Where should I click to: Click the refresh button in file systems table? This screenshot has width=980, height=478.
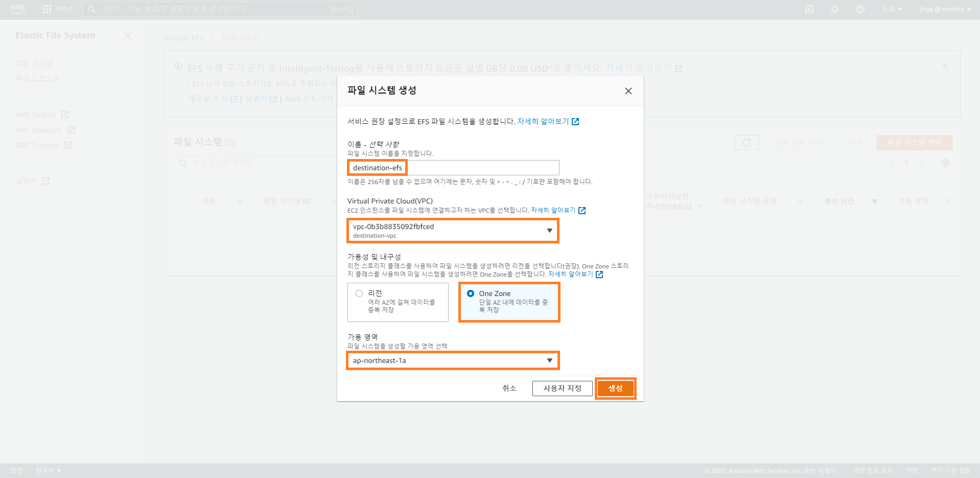pyautogui.click(x=746, y=143)
